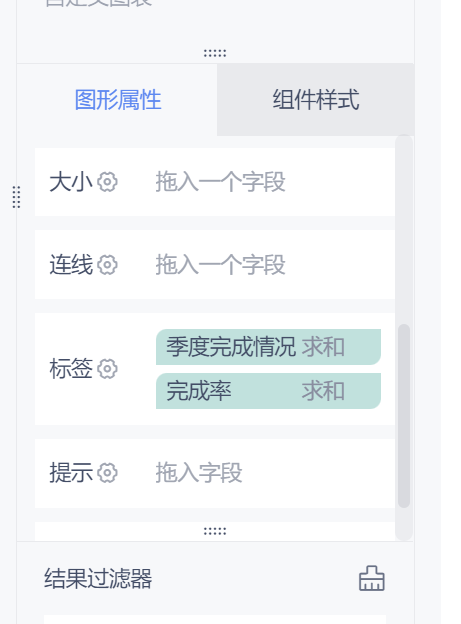Click the dotted grip above 结果过滤器

(x=215, y=531)
